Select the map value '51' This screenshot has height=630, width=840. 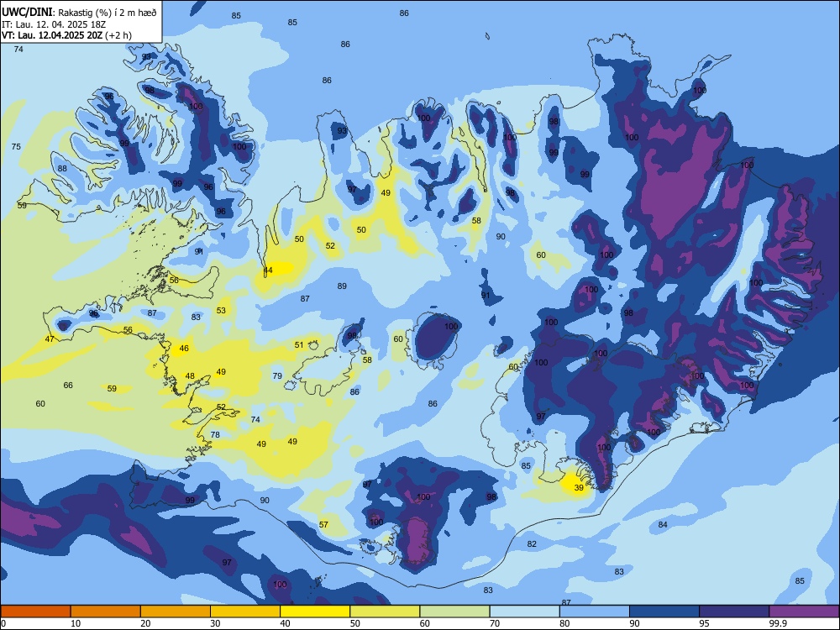coord(299,345)
